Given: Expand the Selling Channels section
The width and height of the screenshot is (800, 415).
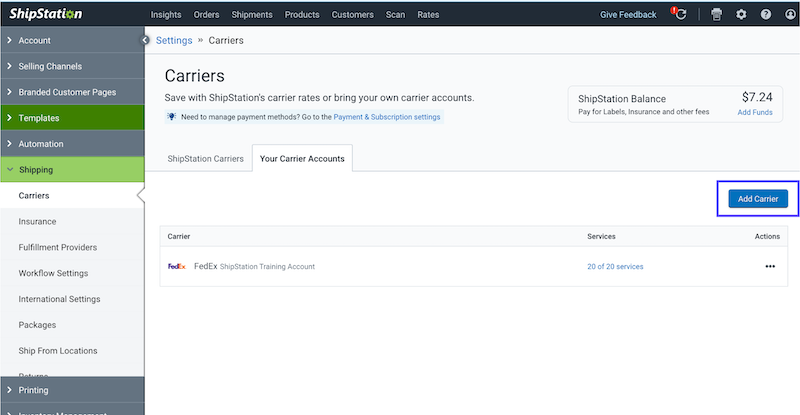Looking at the screenshot, I should 72,66.
